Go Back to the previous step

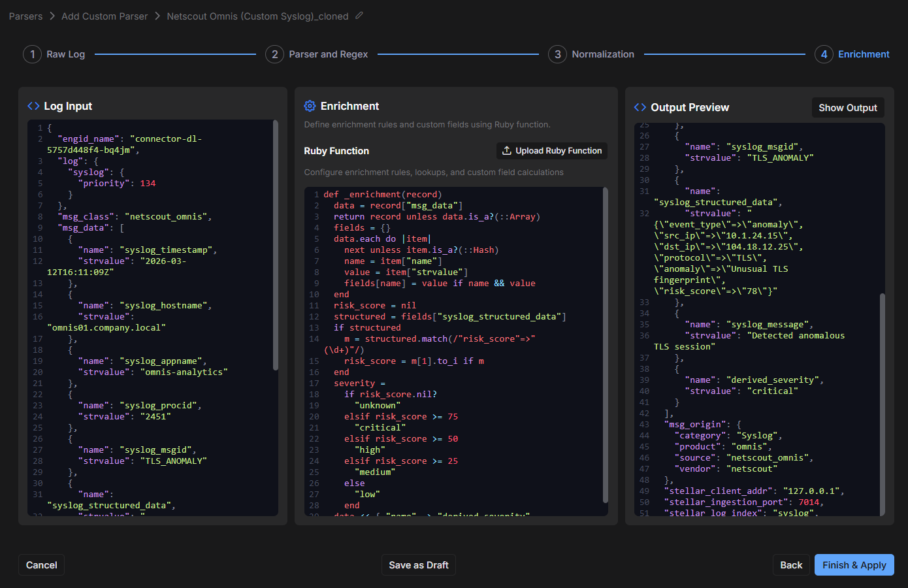(x=790, y=565)
